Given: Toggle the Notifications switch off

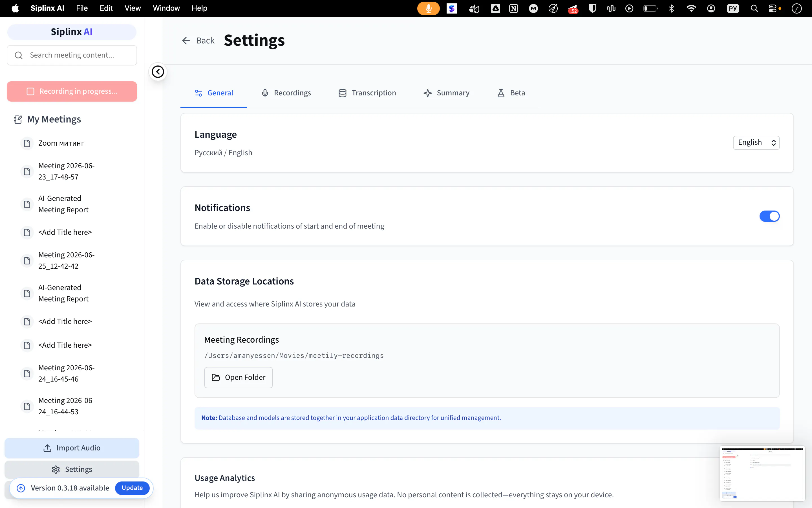Looking at the screenshot, I should point(769,216).
